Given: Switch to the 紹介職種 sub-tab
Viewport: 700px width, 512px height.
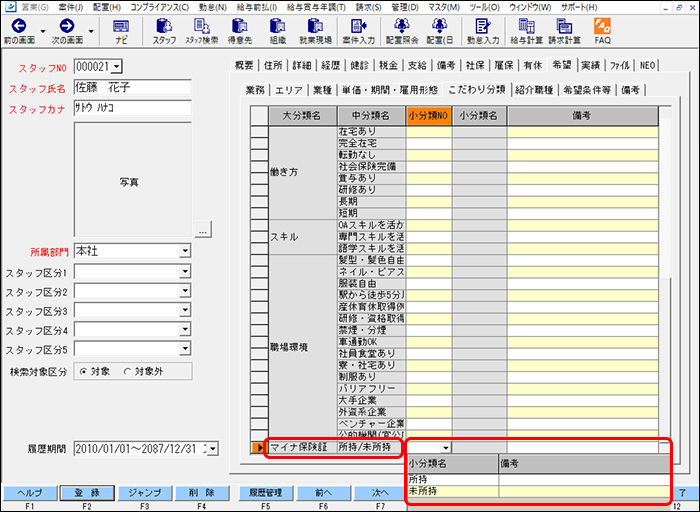Looking at the screenshot, I should [534, 90].
